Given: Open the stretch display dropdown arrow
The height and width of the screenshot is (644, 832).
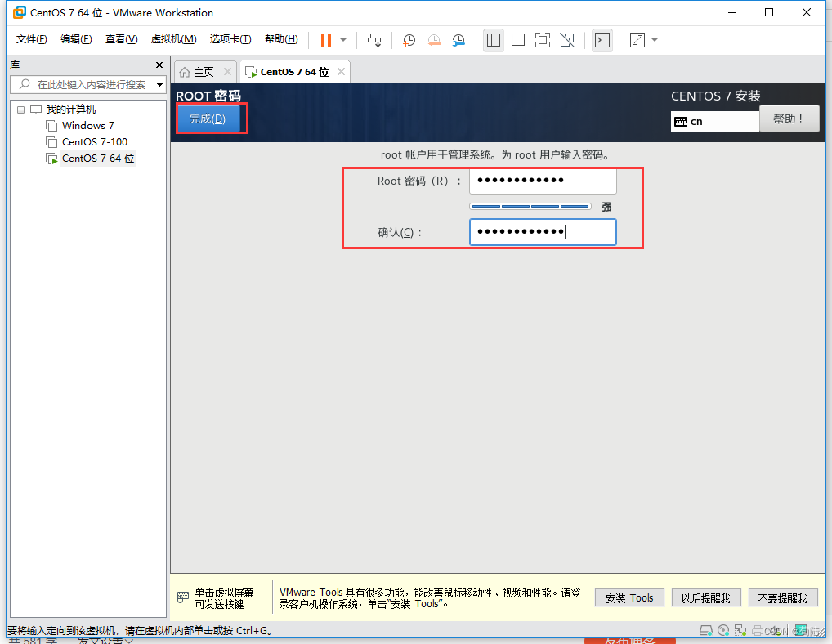Looking at the screenshot, I should 655,40.
